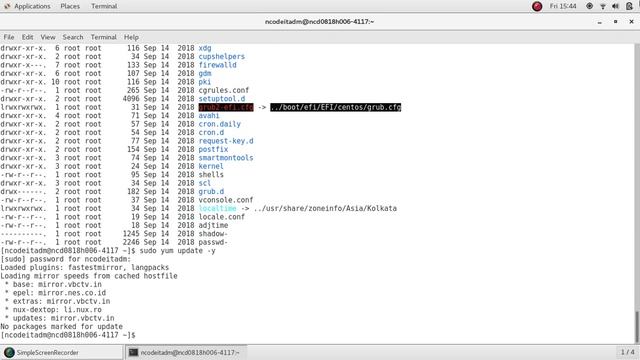Click the firewalld directory name
The image size is (640, 360).
[218, 65]
